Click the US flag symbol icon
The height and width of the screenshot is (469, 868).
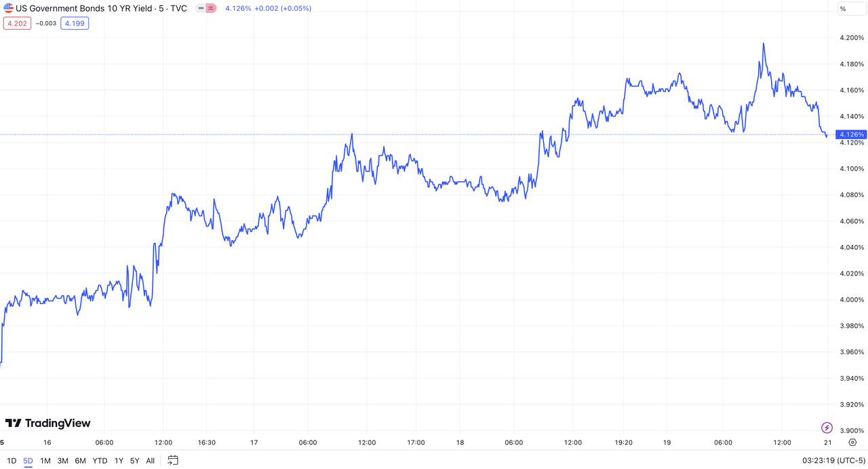[9, 9]
